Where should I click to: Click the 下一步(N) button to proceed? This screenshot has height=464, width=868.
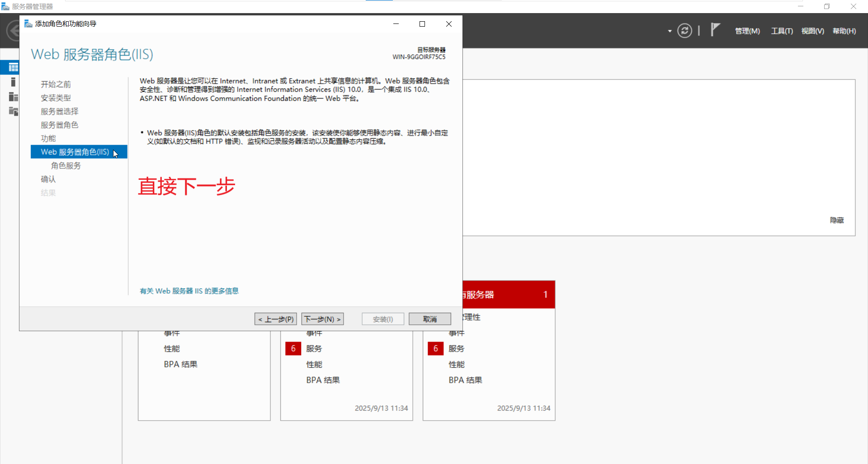[x=322, y=319]
